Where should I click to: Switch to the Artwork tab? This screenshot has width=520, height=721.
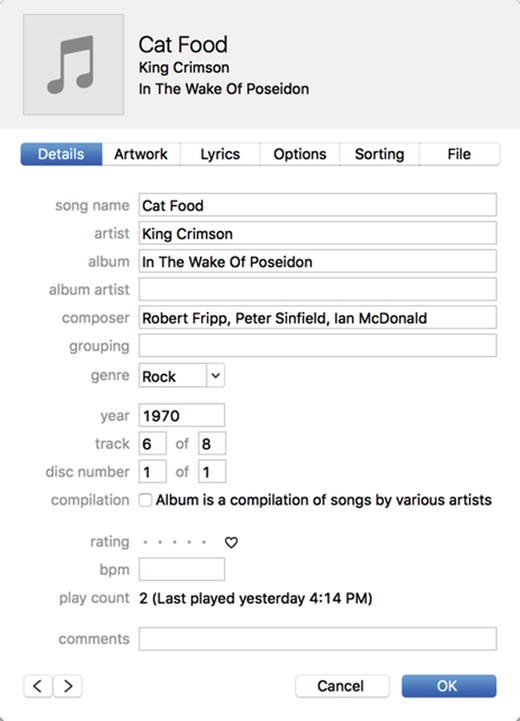pos(141,154)
